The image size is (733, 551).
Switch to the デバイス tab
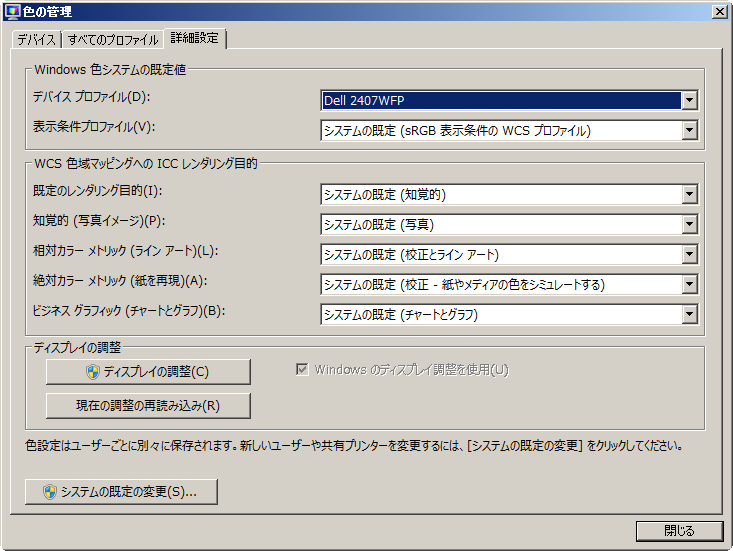click(x=36, y=40)
